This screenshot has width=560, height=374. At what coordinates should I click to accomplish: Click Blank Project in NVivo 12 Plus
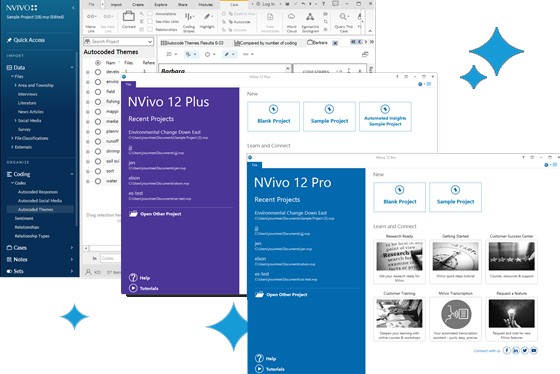point(274,116)
